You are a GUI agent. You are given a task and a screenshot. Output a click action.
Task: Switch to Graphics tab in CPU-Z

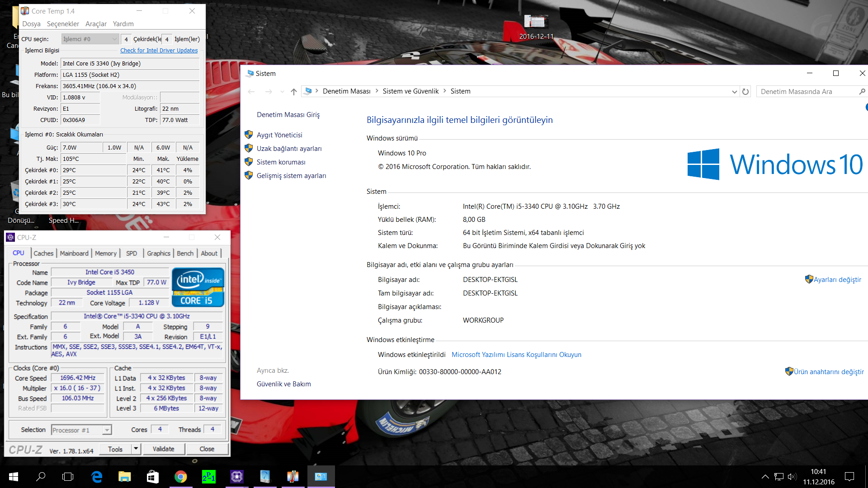[159, 253]
